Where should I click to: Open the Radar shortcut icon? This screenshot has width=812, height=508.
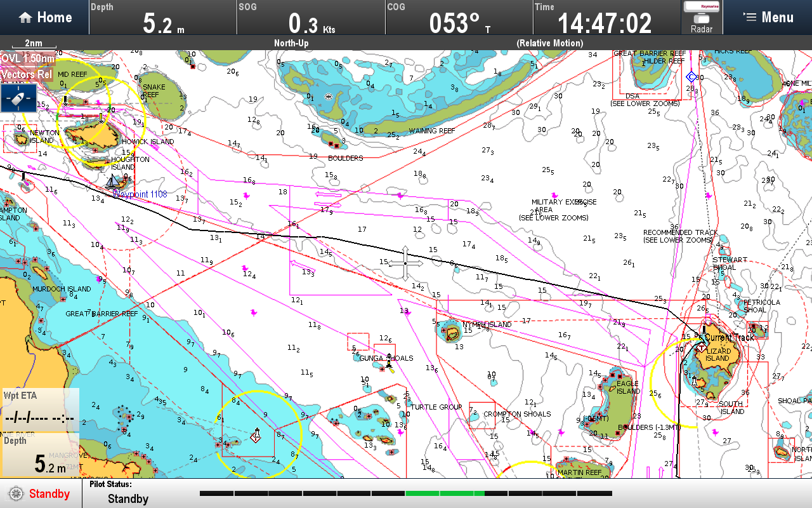click(702, 17)
